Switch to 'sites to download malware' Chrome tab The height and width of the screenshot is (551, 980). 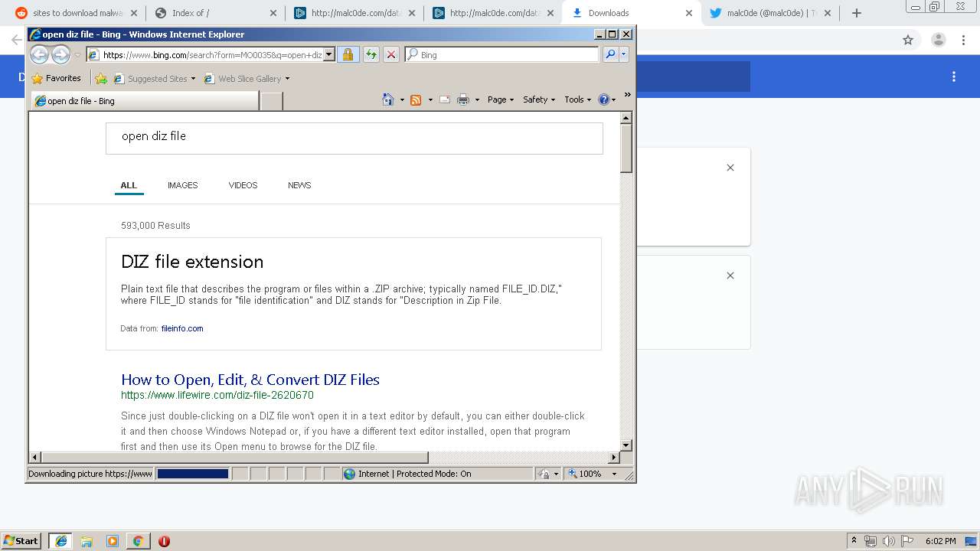[77, 13]
